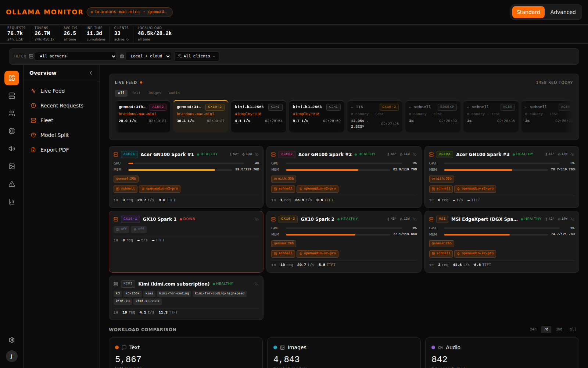This screenshot has height=368, width=588.
Task: Toggle visibility eye on Acer GN100 Spark #2
Action: coord(415,154)
